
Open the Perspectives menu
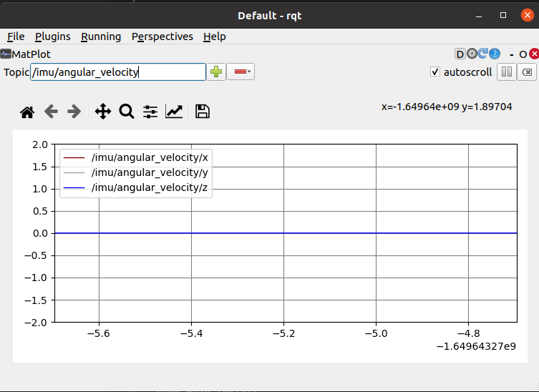point(162,36)
